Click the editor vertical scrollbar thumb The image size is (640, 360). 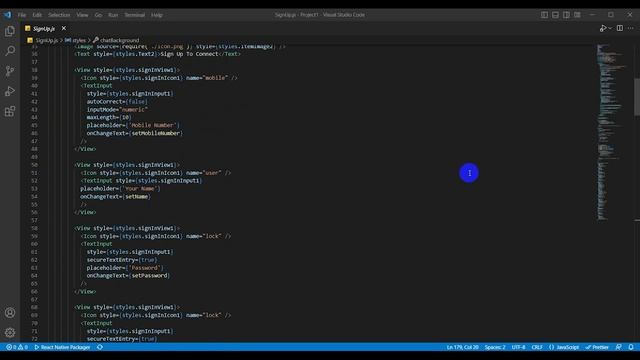pos(637,96)
